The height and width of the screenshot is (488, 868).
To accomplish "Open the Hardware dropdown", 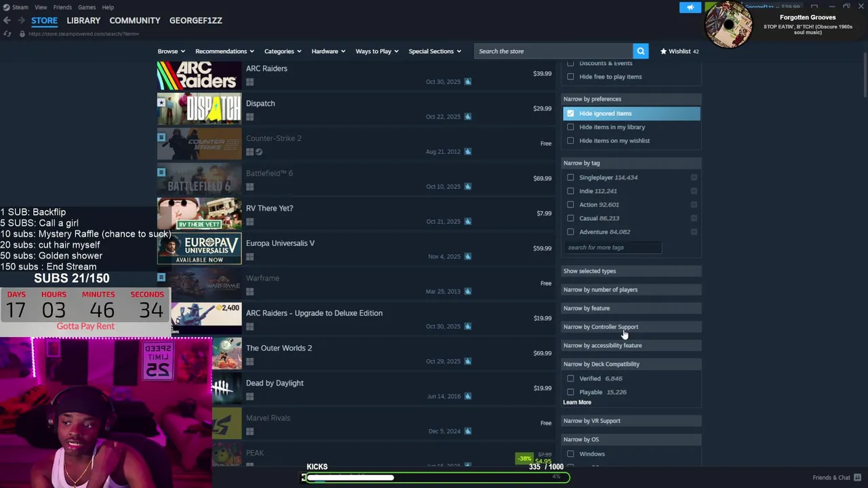I will point(328,51).
